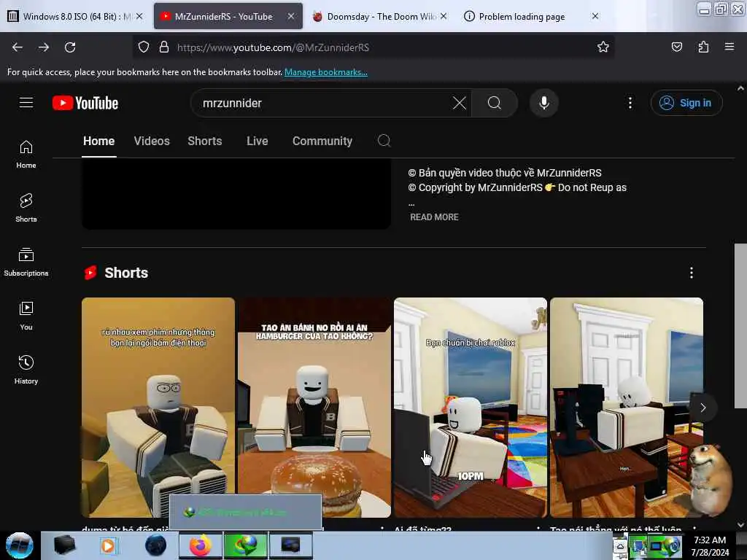Open the Pocket save icon
This screenshot has width=747, height=560.
676,47
